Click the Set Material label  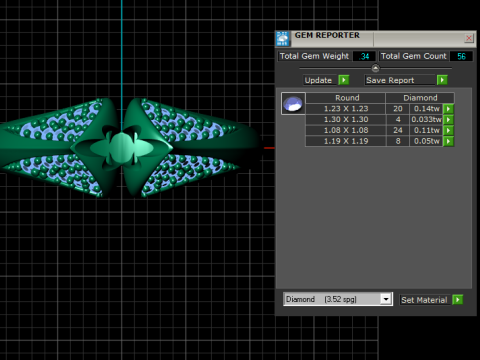point(425,300)
